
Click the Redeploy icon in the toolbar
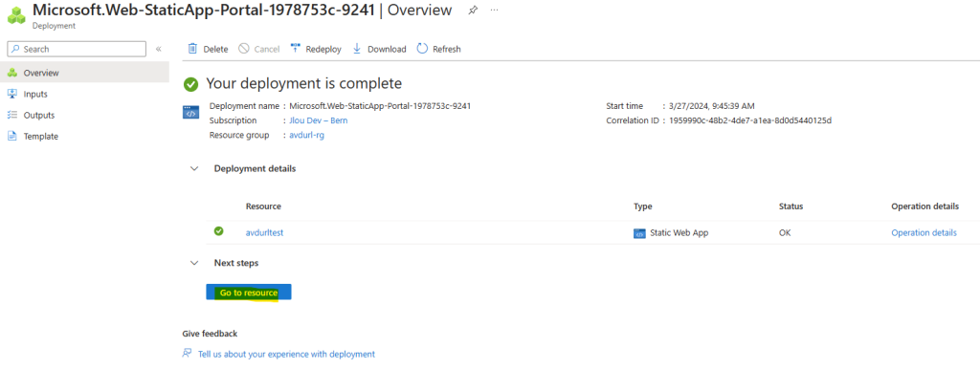(x=296, y=49)
